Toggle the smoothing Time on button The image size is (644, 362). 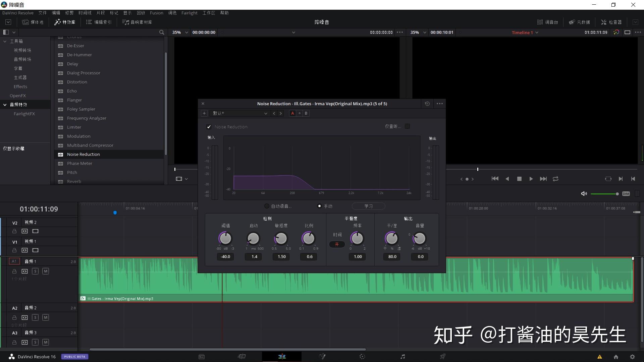(x=337, y=244)
